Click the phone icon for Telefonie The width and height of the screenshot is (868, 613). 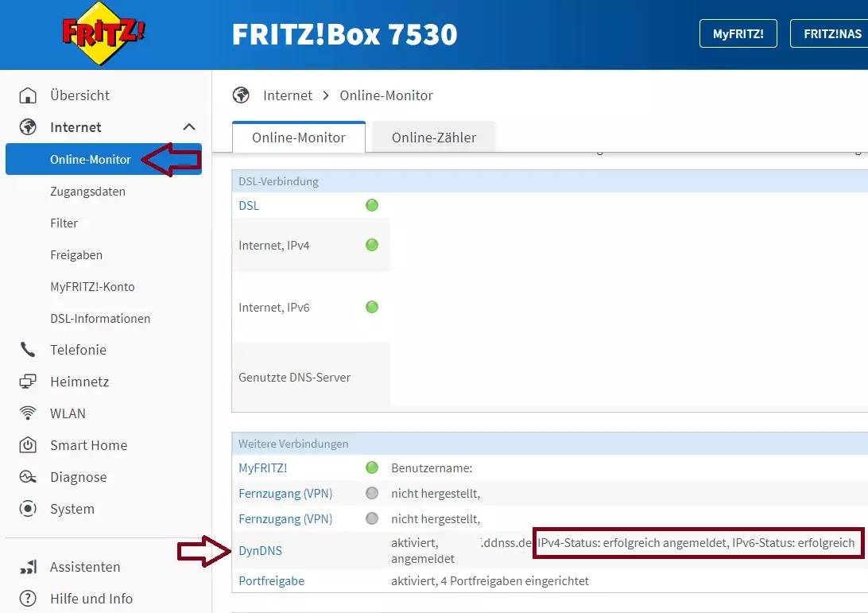pyautogui.click(x=28, y=350)
